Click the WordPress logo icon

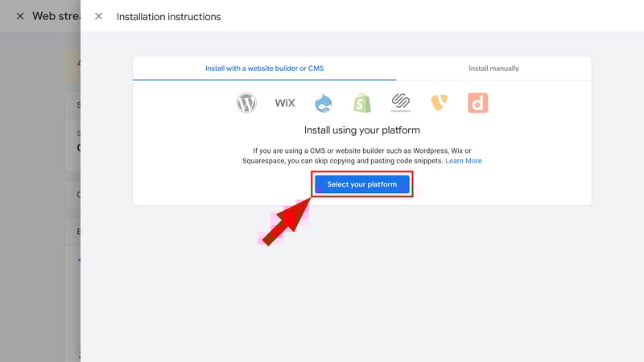click(x=246, y=103)
